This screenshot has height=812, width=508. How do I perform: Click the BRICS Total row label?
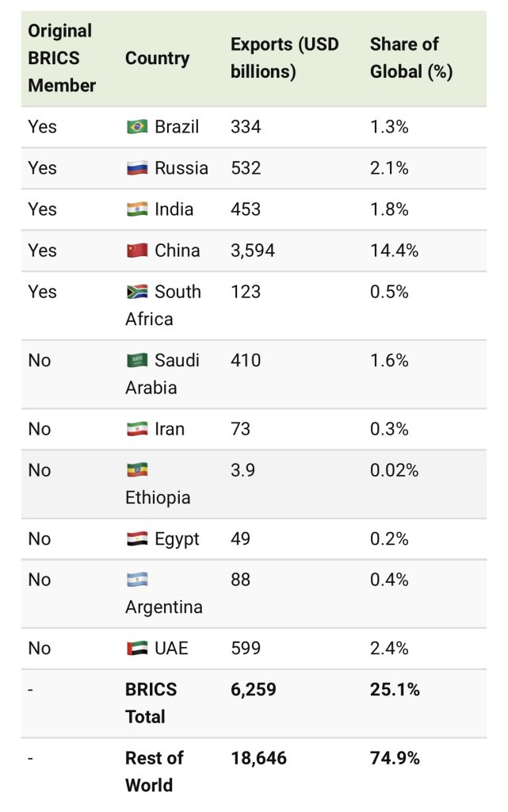point(151,703)
